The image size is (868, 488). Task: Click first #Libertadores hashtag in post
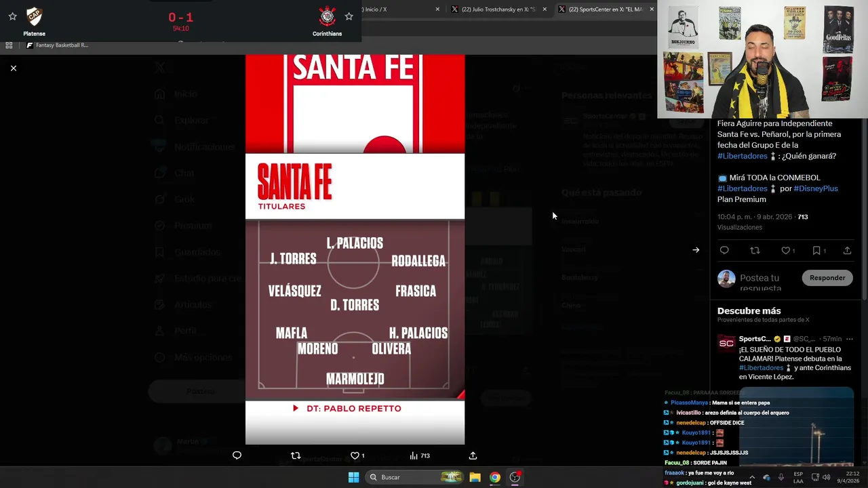pyautogui.click(x=743, y=156)
